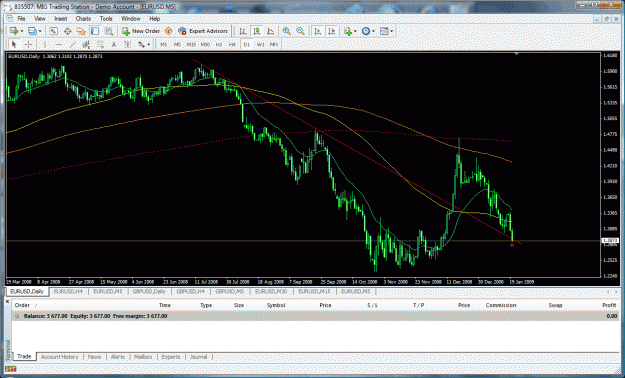Open the File menu
This screenshot has width=625, height=378.
[x=21, y=19]
